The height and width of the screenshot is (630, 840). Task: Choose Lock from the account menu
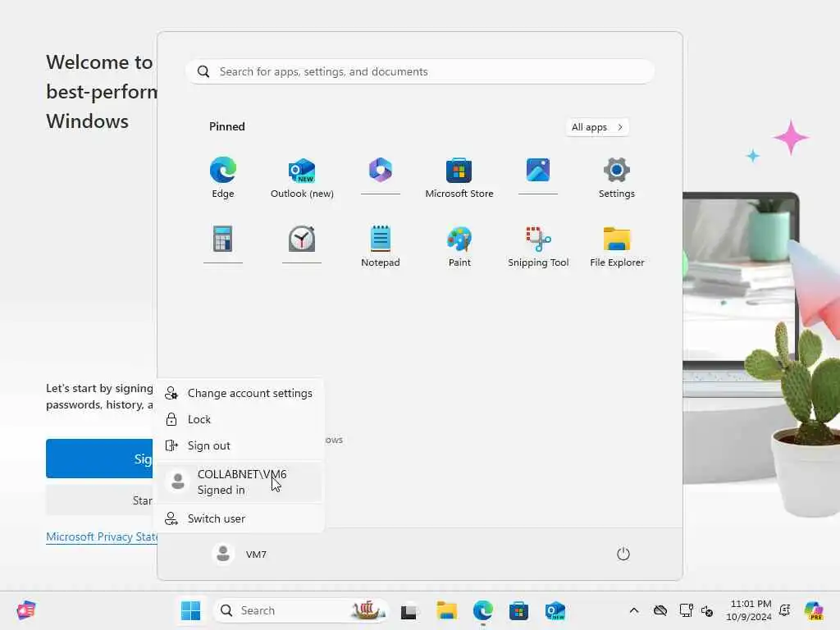tap(239, 419)
